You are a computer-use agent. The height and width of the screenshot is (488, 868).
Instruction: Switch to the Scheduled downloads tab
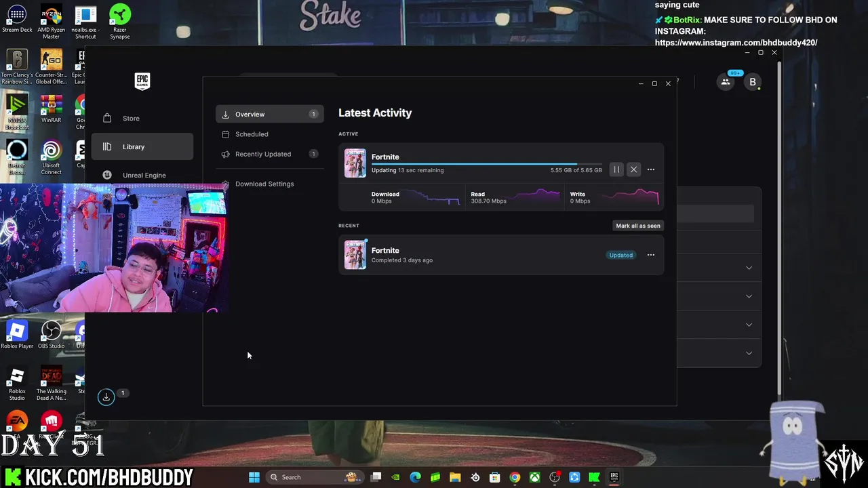[270, 134]
